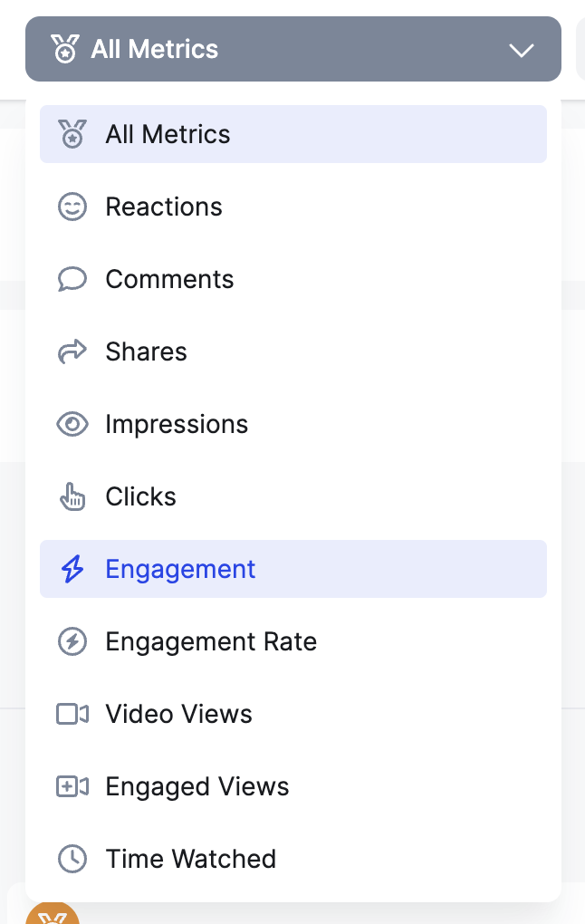The image size is (585, 924).
Task: Select the highlighted Engagement option
Action: click(180, 569)
